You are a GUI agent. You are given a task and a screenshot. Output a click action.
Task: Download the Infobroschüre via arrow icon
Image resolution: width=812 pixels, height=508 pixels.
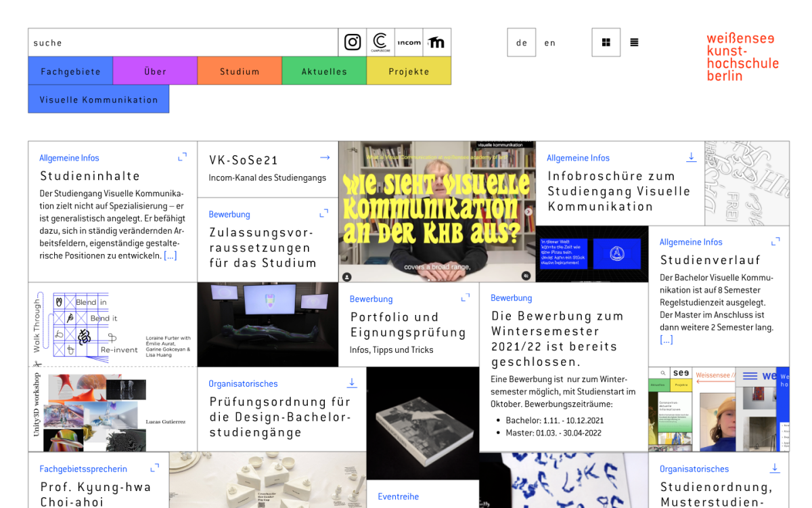click(x=691, y=157)
